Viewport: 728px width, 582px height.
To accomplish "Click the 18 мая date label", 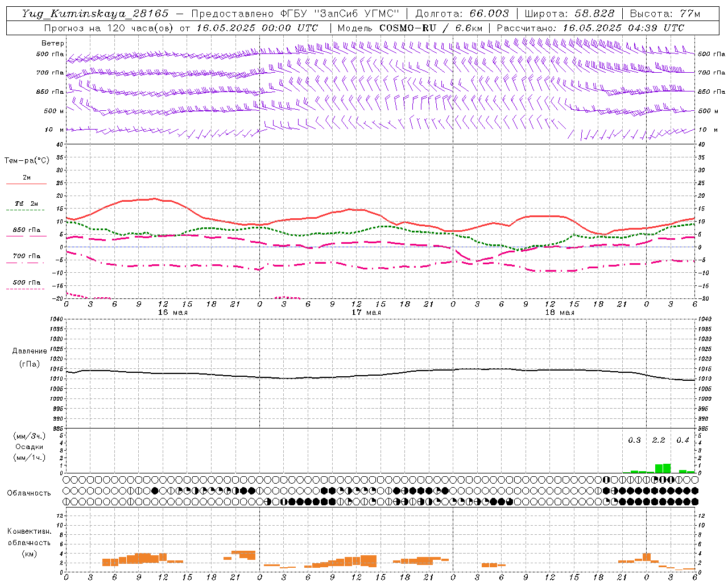I will [559, 313].
